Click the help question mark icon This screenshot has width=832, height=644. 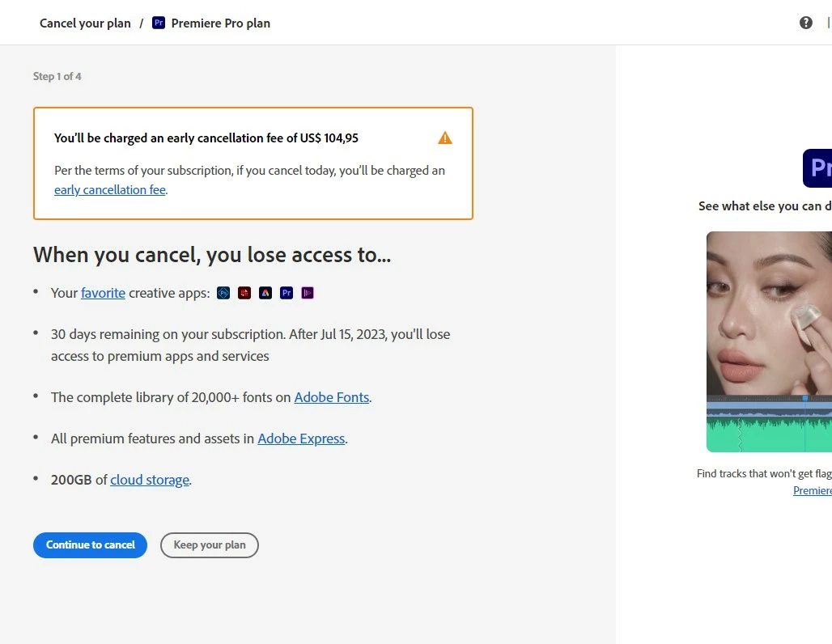[805, 23]
